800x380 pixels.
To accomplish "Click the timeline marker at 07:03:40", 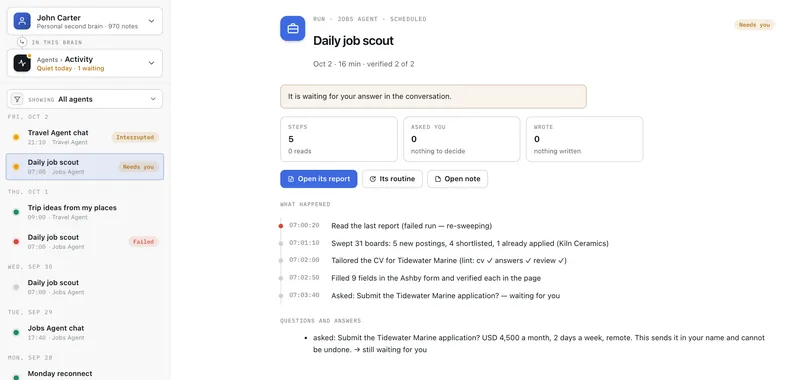I will coord(281,296).
